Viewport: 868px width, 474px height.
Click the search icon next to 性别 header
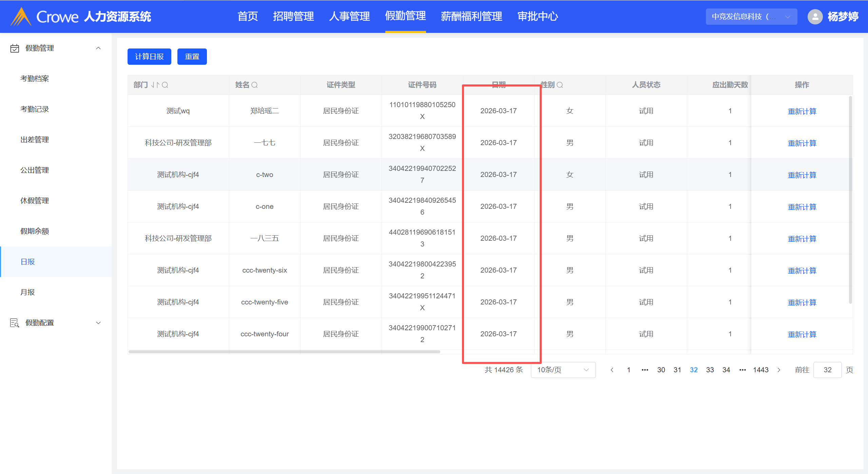(x=560, y=85)
